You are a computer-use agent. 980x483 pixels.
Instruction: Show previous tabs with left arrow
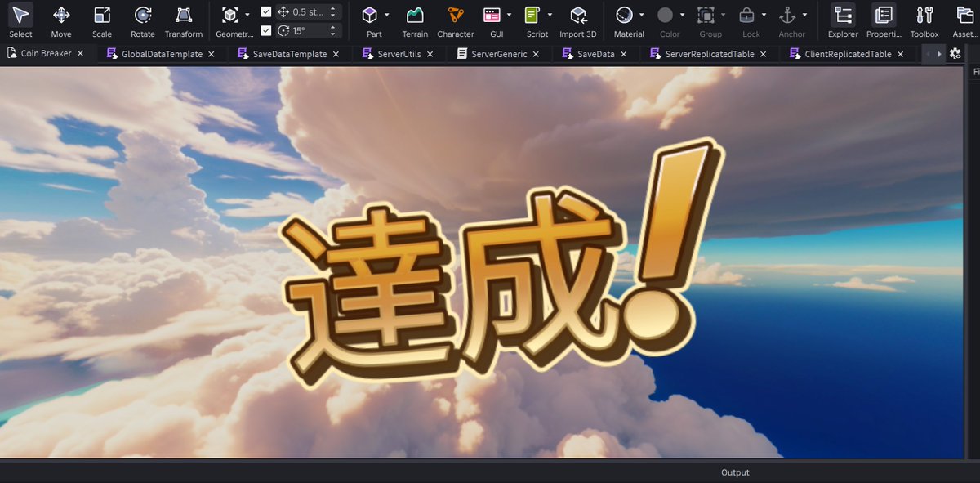928,53
